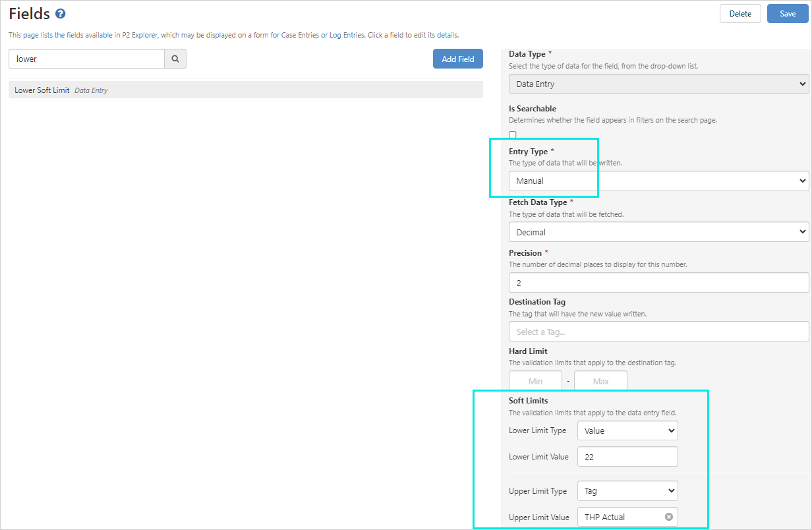
Task: Open the Lower Limit Type dropdown
Action: 627,430
